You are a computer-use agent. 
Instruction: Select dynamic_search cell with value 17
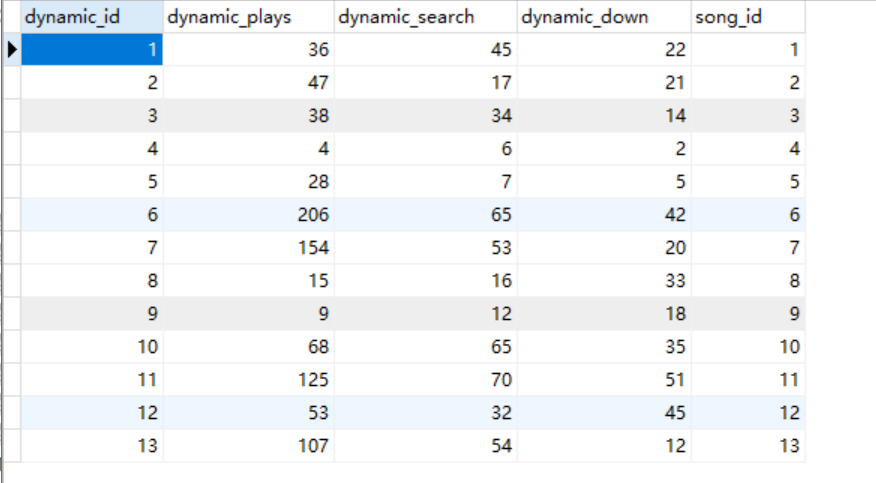pyautogui.click(x=426, y=83)
